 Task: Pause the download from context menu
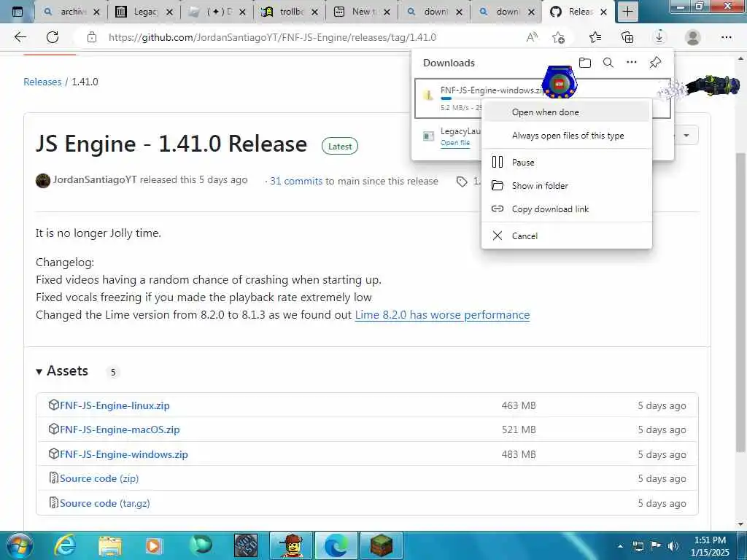(x=566, y=162)
